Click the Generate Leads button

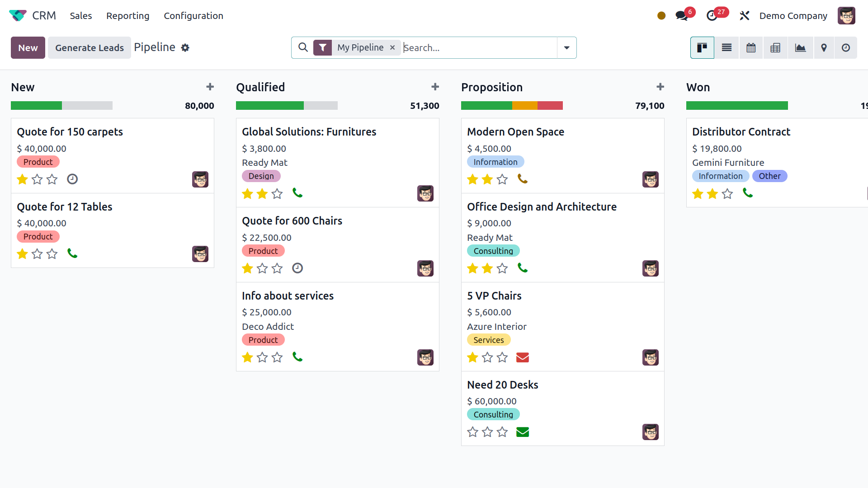(x=89, y=47)
